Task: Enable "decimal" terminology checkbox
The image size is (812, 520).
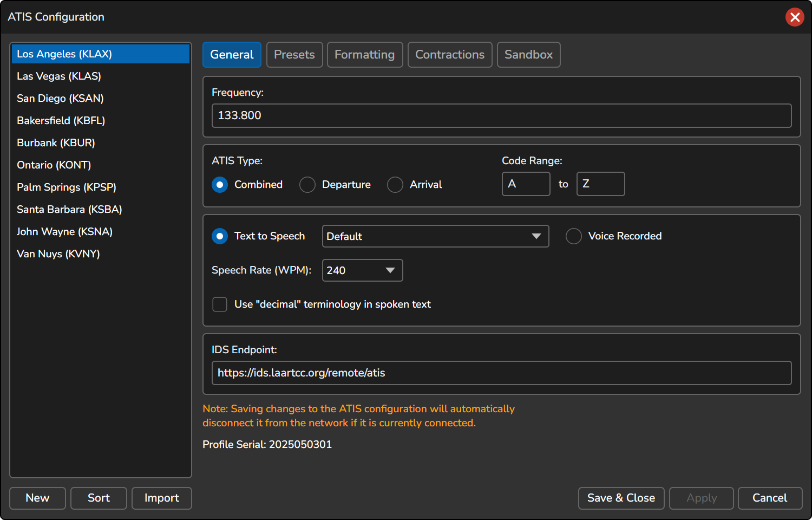Action: (220, 304)
